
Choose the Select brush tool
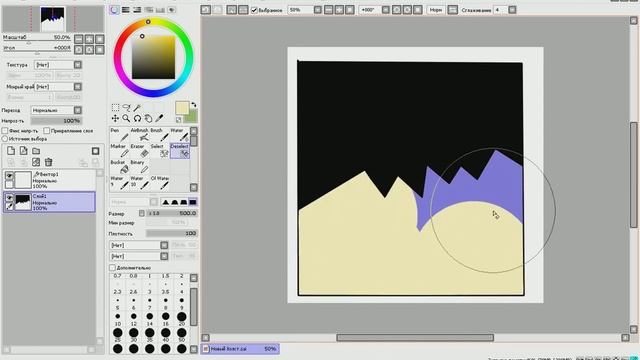(159, 151)
